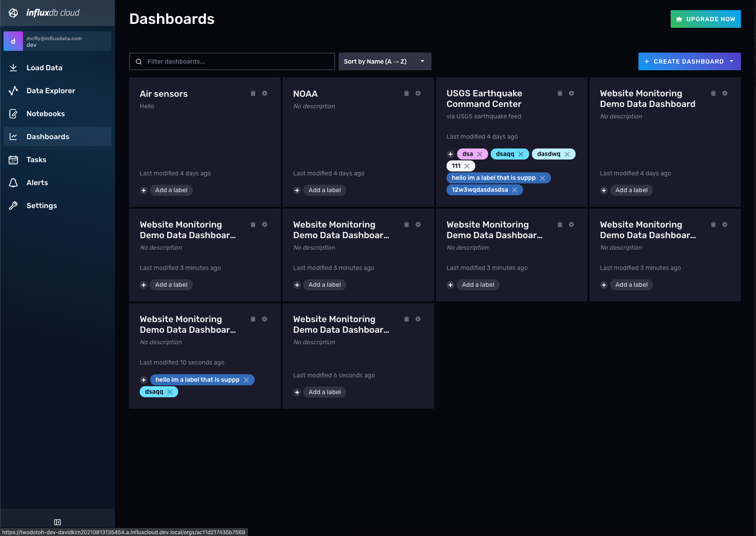Remove the dsa label from USGS Earthquake Command Center
Viewport: 756px width, 536px height.
pos(481,154)
